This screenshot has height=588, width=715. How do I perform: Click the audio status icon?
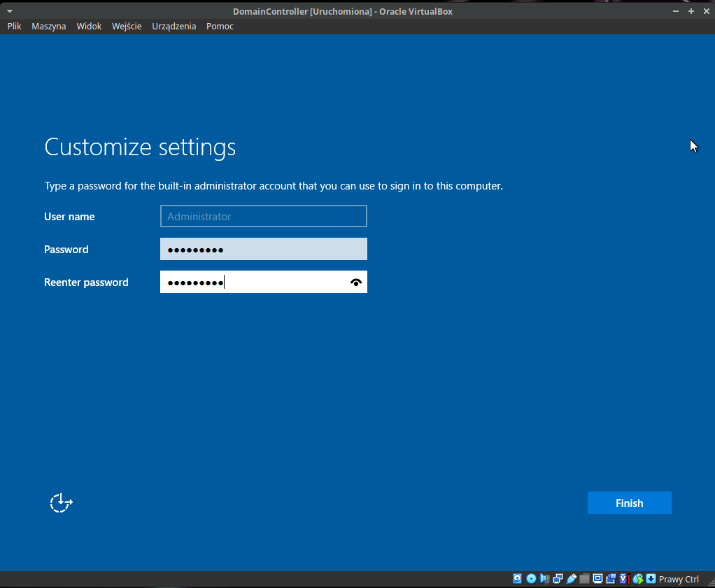tap(544, 578)
